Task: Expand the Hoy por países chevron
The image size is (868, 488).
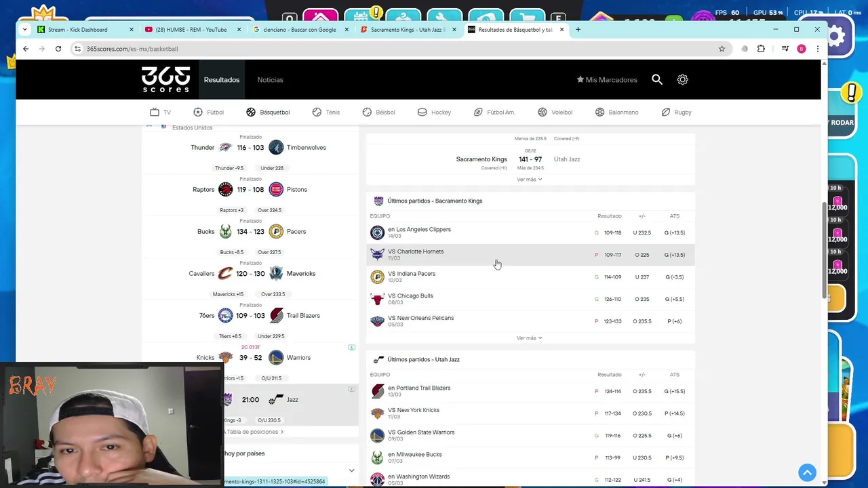Action: [x=351, y=470]
